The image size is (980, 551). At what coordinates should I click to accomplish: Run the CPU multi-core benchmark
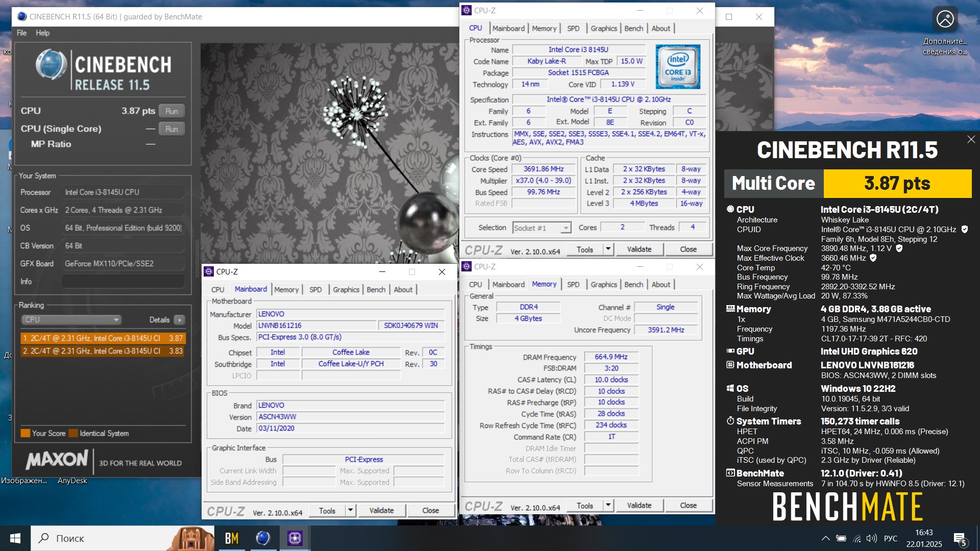tap(171, 111)
